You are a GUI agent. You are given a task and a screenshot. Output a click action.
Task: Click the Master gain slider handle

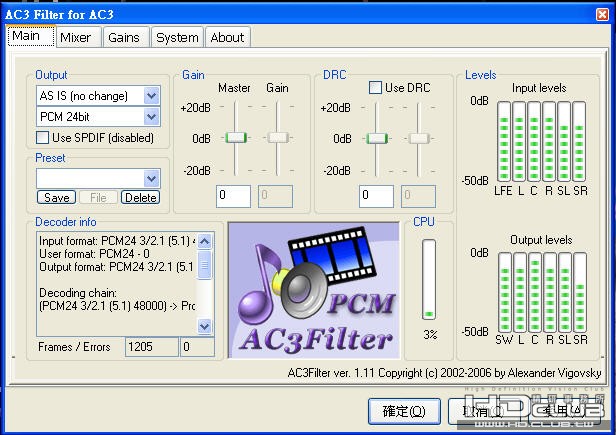pyautogui.click(x=236, y=138)
